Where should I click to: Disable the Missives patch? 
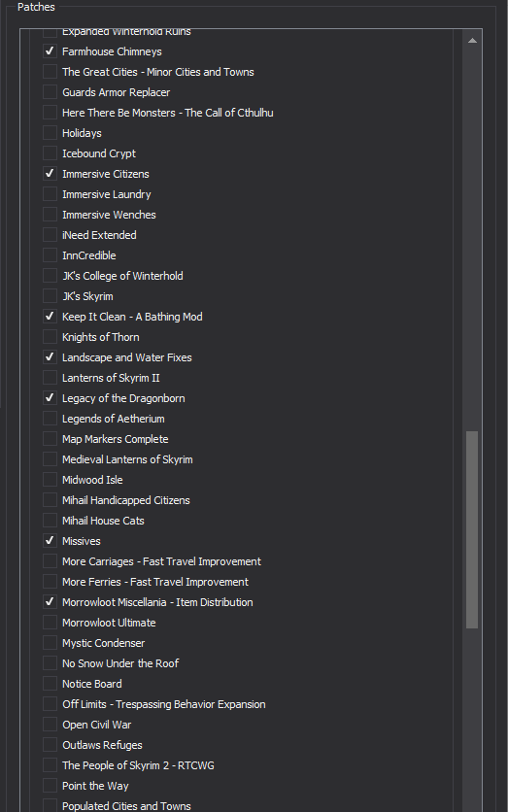click(x=50, y=541)
